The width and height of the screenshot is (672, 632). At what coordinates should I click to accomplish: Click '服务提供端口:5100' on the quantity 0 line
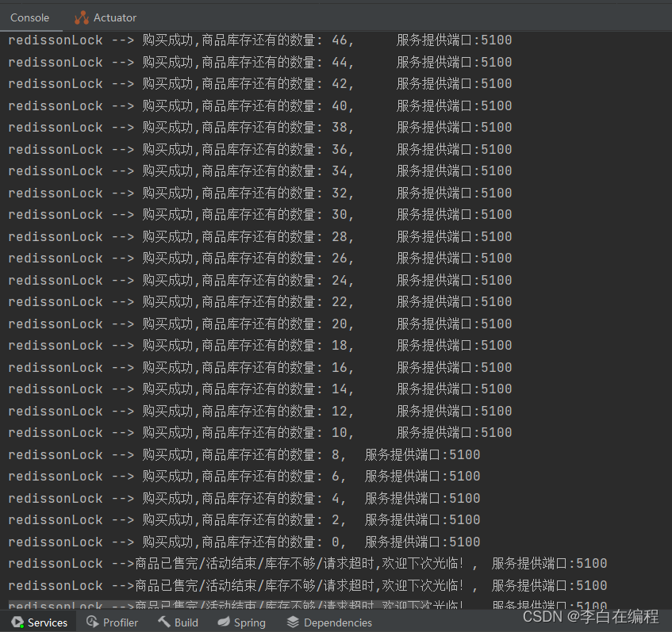pyautogui.click(x=422, y=542)
